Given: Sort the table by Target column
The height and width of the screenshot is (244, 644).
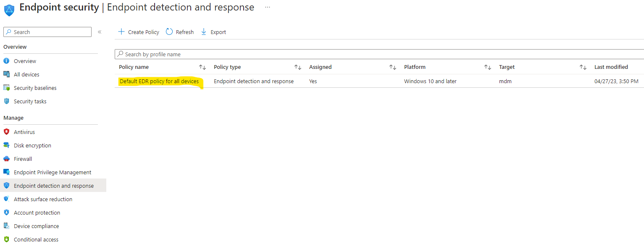Looking at the screenshot, I should coord(583,67).
